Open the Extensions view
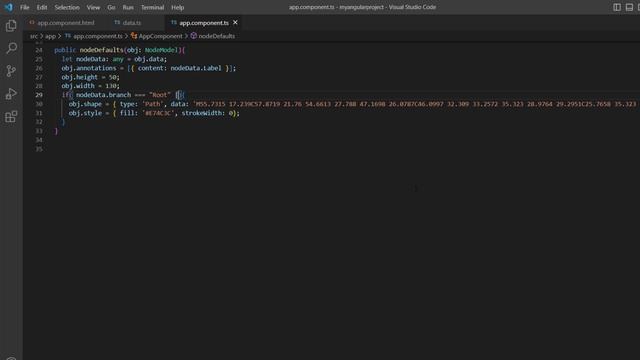Viewport: 640px width, 360px height. (11, 117)
